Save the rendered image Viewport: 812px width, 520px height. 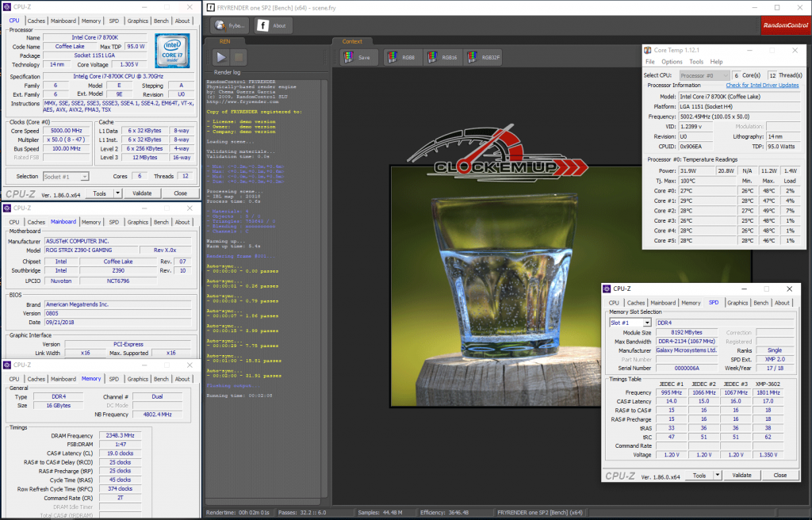pyautogui.click(x=358, y=57)
